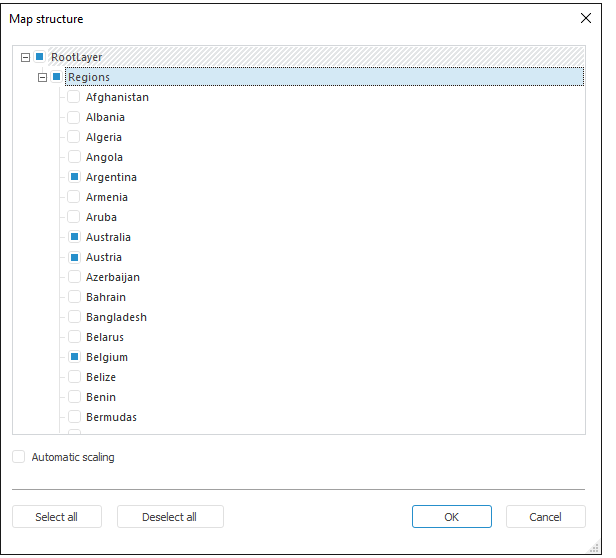Collapse the Regions tree node
The width and height of the screenshot is (616, 558).
(x=42, y=77)
